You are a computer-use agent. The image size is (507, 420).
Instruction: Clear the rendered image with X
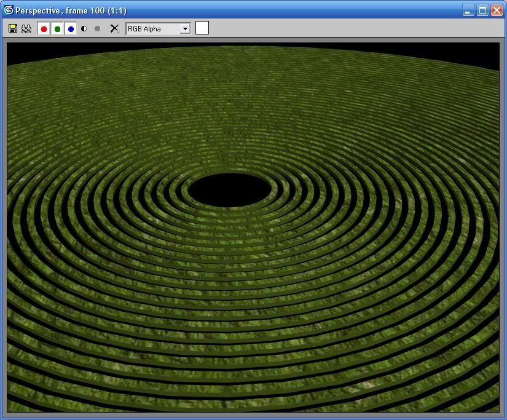[114, 28]
